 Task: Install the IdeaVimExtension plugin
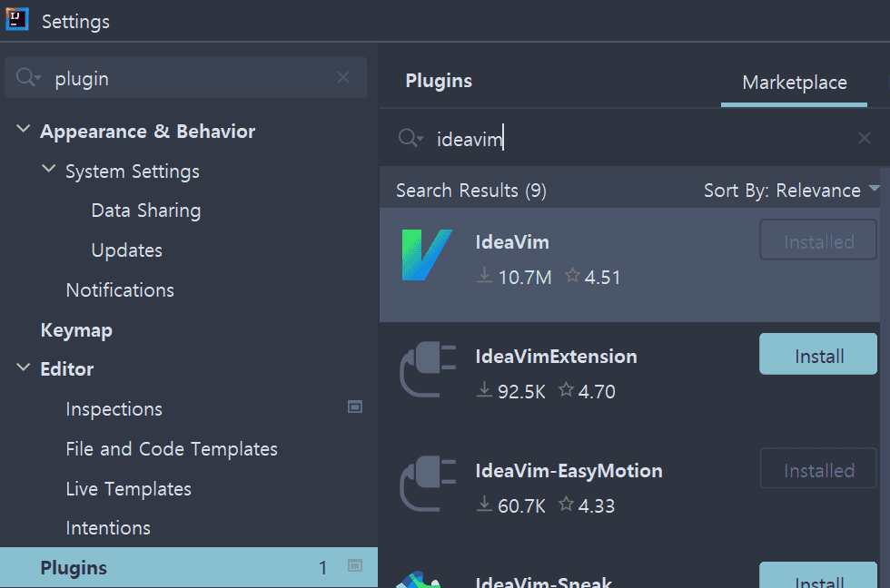click(x=818, y=354)
